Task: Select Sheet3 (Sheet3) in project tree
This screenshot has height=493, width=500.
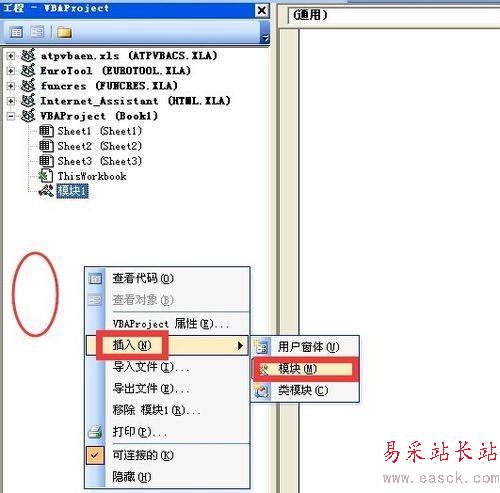Action: [100, 161]
